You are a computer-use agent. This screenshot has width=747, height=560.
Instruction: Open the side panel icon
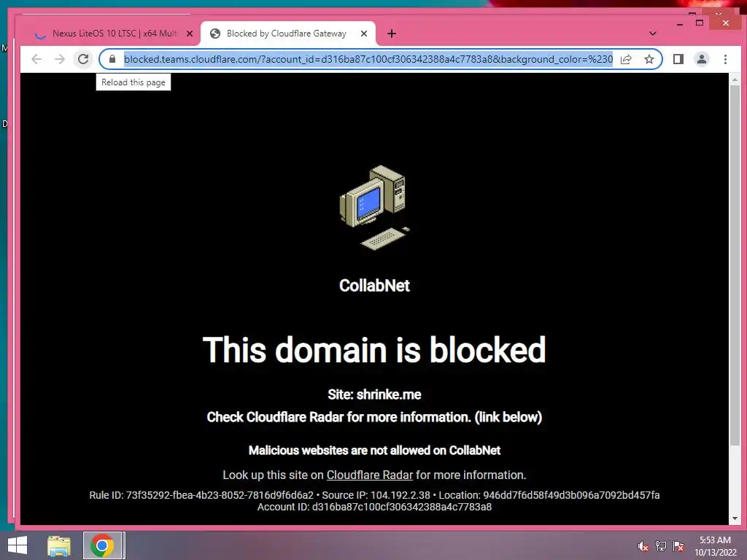(x=678, y=59)
